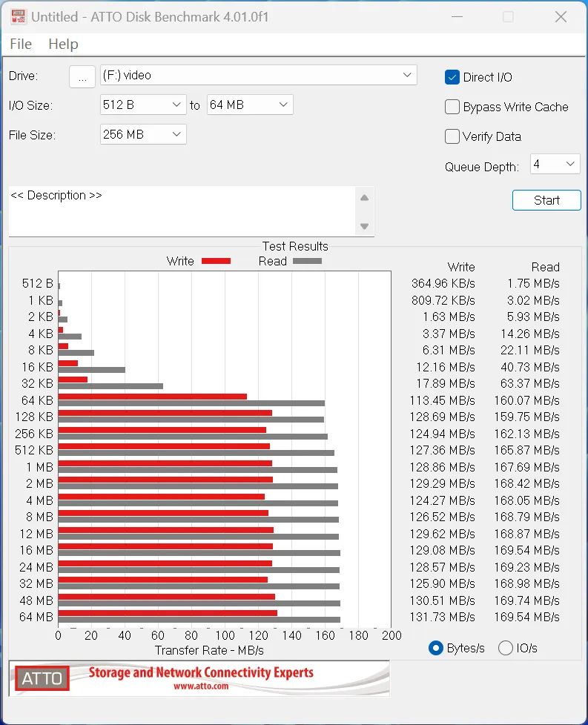The image size is (588, 725).
Task: Click the gray Read legend swatch
Action: [x=307, y=261]
